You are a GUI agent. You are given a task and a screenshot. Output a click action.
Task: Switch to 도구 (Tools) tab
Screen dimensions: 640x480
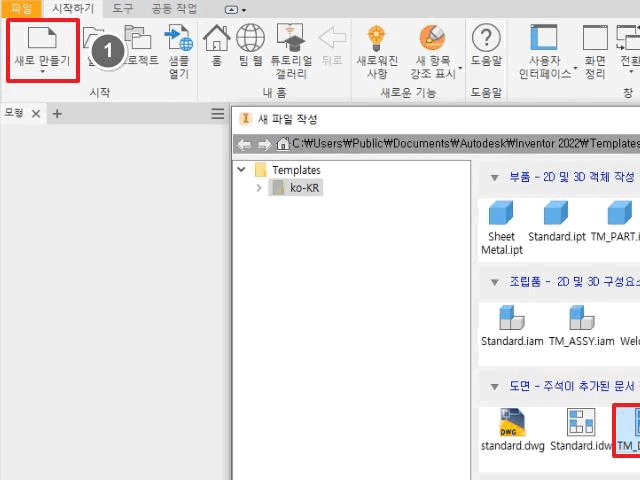(122, 9)
